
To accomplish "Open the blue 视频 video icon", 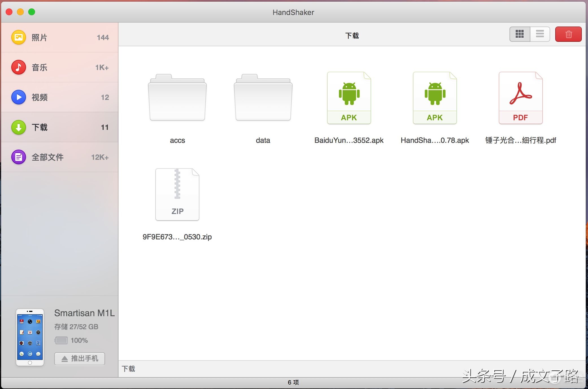I will coord(19,97).
